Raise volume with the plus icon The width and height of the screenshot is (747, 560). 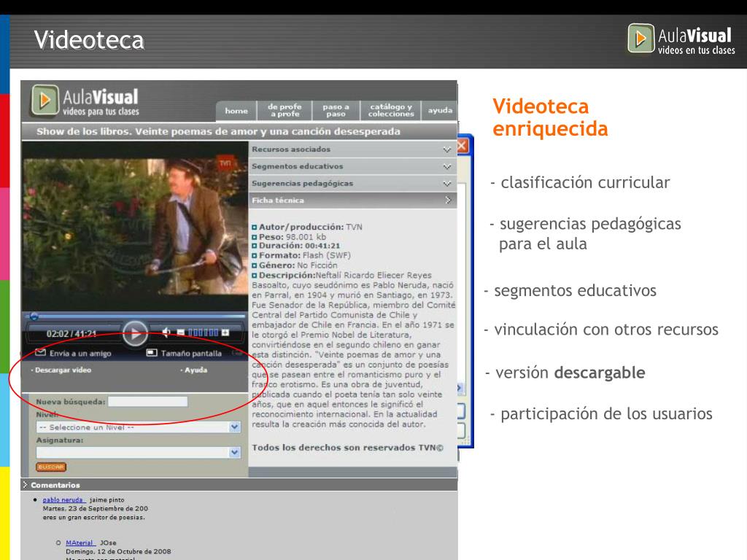click(x=225, y=332)
